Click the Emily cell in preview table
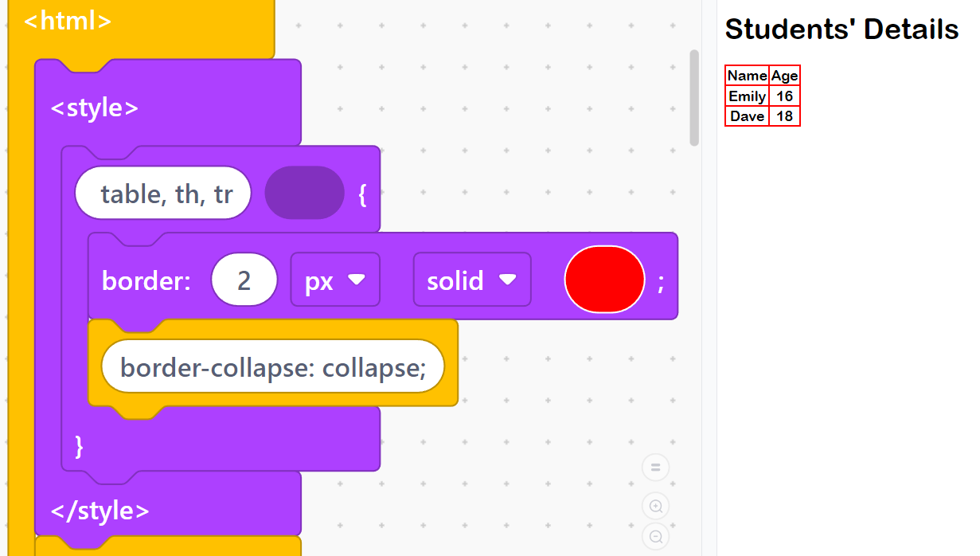Screen dimensions: 980x556 pyautogui.click(x=747, y=96)
